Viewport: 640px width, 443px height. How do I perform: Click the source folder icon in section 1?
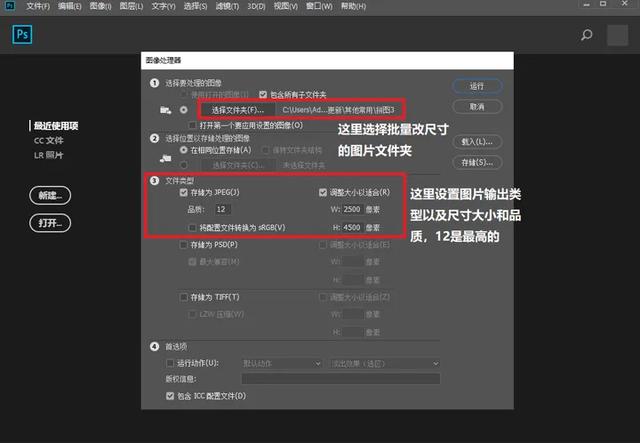coord(165,110)
